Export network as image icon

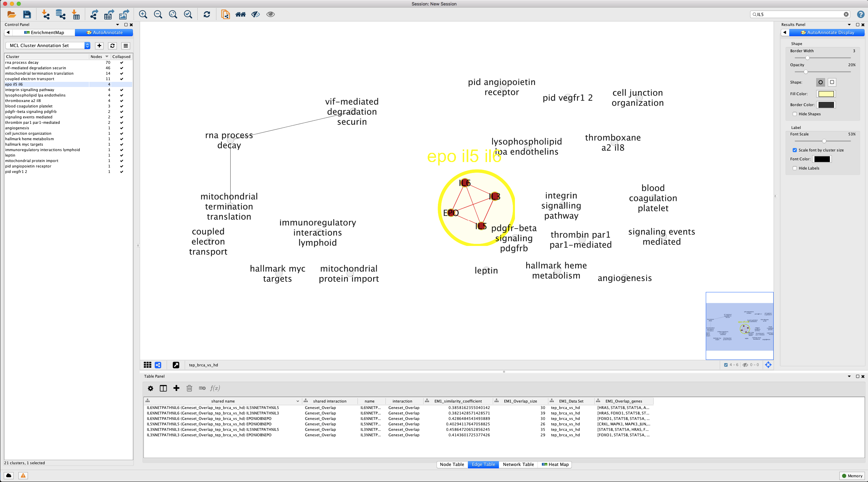tap(124, 14)
